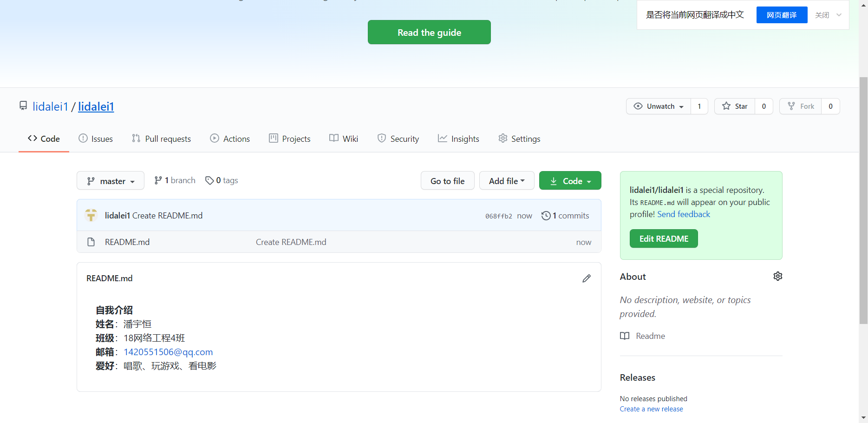This screenshot has height=423, width=868.
Task: Open the master branch dropdown
Action: click(x=111, y=180)
